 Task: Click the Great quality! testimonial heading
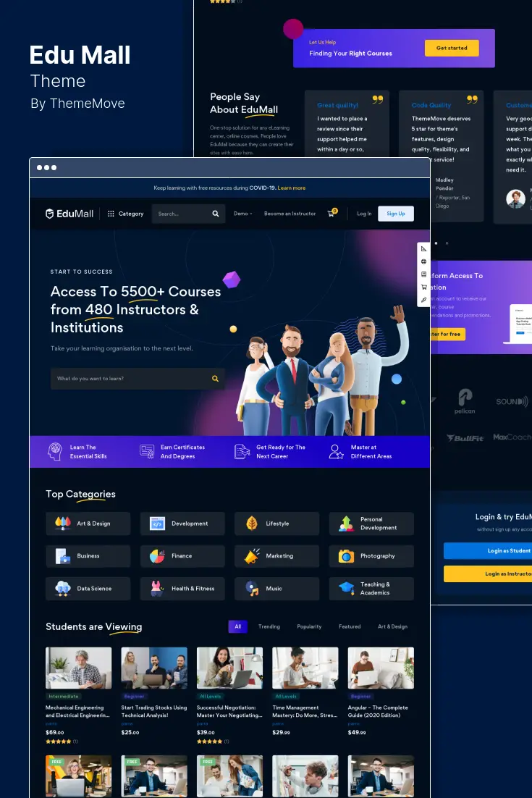click(338, 105)
